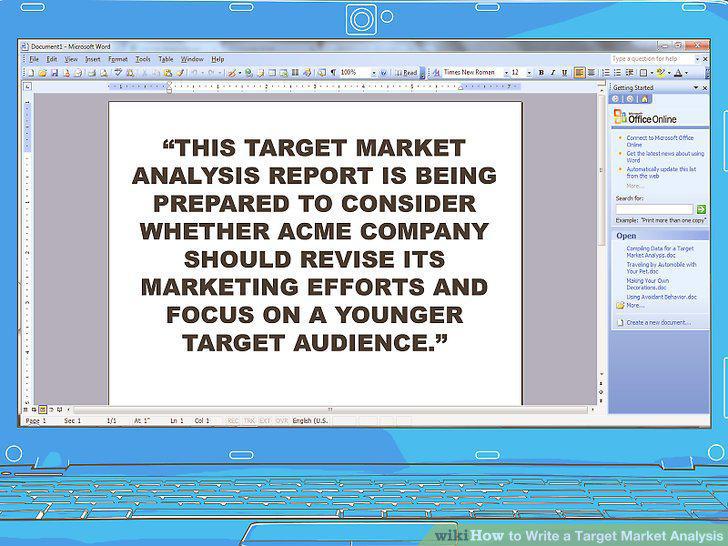Click the Bullets list icon
Image resolution: width=728 pixels, height=546 pixels.
617,72
